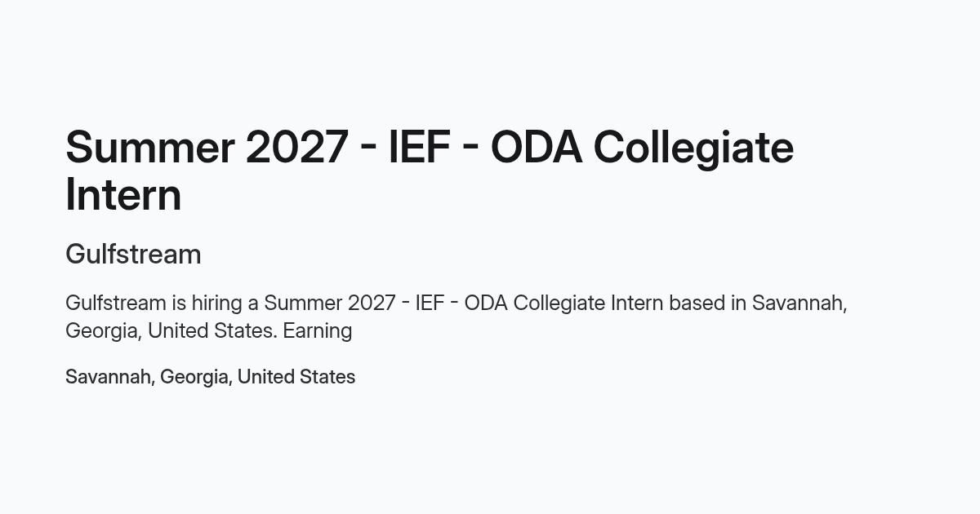This screenshot has width=980, height=514.
Task: Select "IEF" in the description paragraph
Action: point(430,303)
